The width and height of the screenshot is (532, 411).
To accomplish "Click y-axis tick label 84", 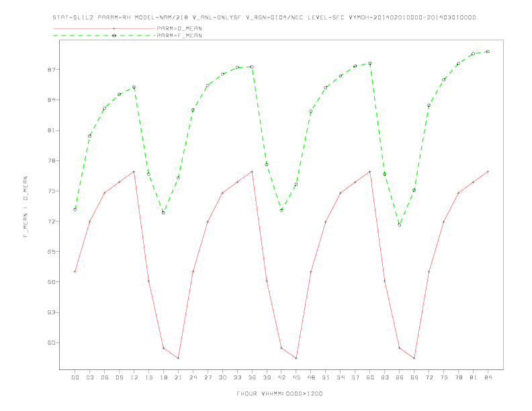I will pyautogui.click(x=51, y=100).
